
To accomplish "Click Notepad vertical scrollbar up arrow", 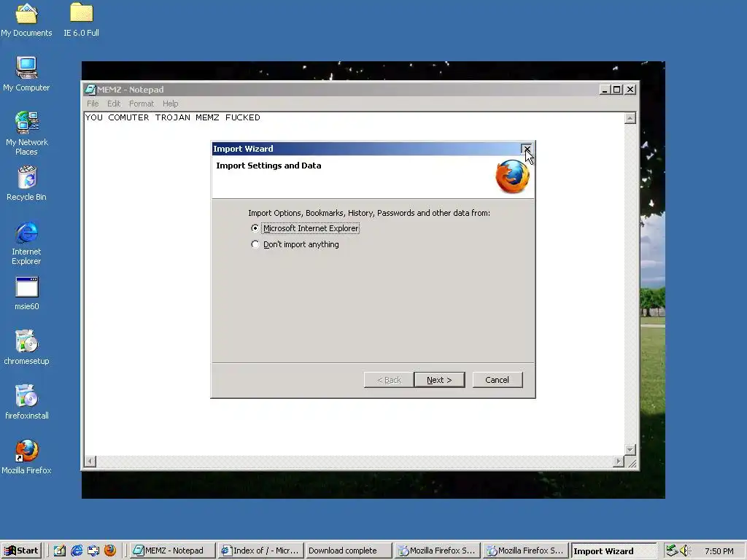I will (630, 118).
